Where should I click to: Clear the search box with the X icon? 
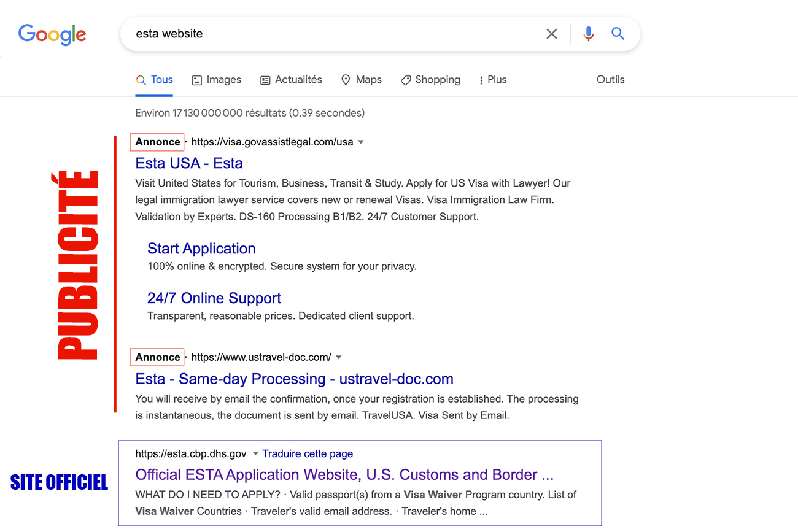552,34
